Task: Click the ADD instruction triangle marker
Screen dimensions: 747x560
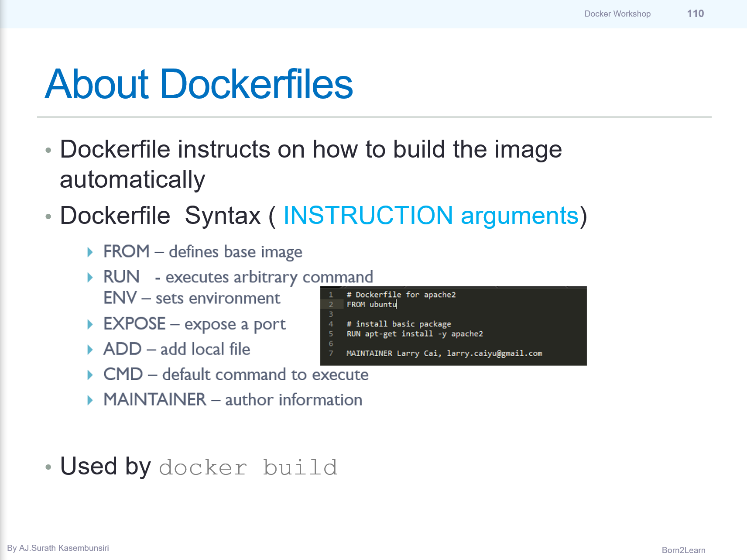Action: coord(90,349)
